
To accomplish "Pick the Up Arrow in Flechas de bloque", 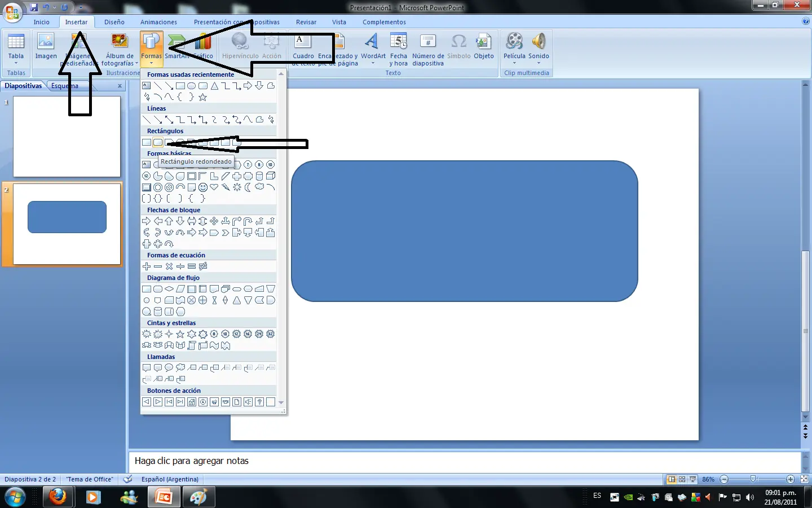I will 169,221.
